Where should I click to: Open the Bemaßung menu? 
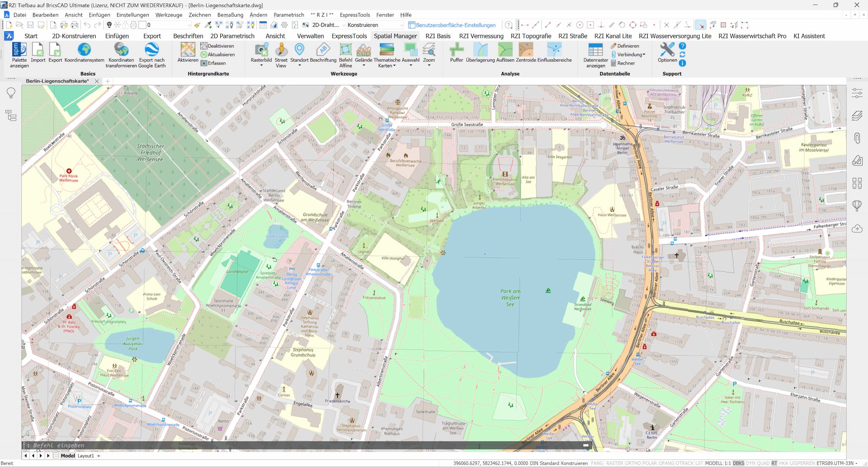coord(230,15)
